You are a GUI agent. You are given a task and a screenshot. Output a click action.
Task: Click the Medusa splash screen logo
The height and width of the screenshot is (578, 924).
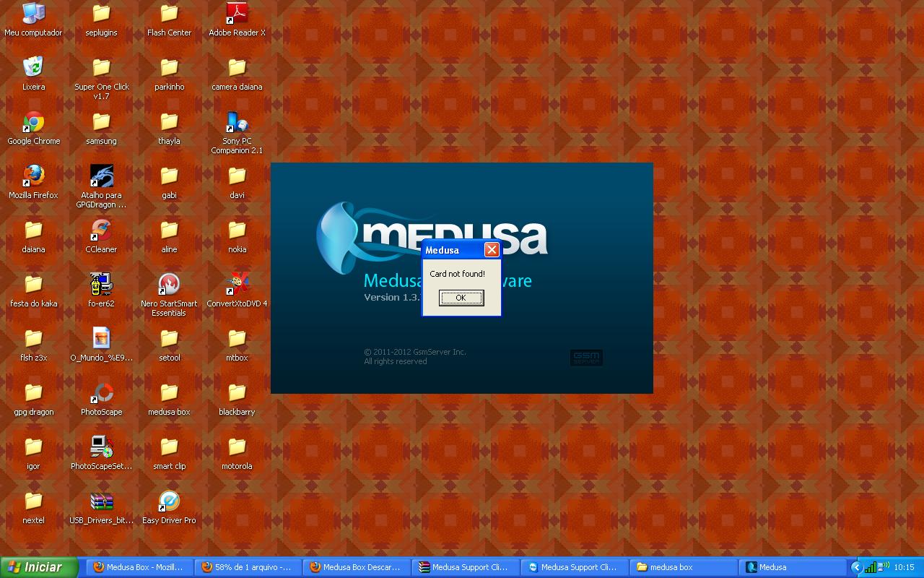tap(432, 238)
